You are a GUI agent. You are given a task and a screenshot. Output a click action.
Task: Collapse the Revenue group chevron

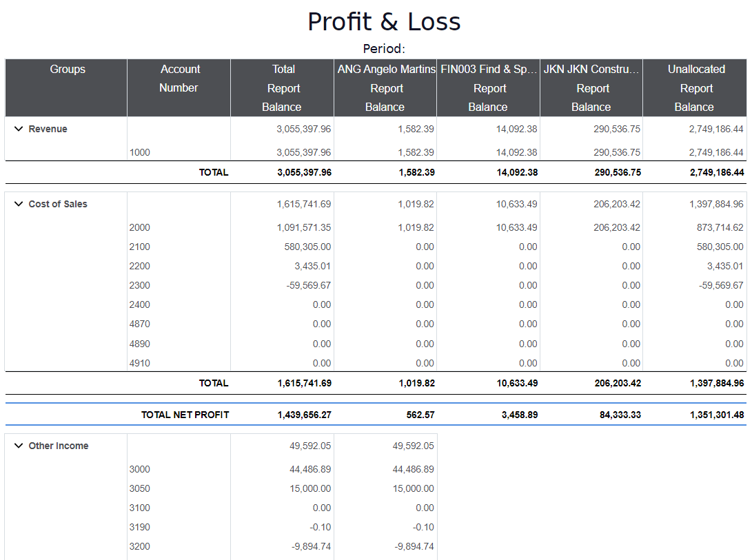click(19, 129)
